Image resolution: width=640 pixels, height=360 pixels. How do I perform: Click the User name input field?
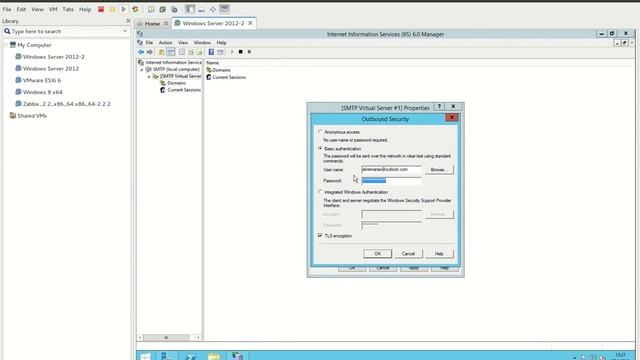pyautogui.click(x=391, y=169)
